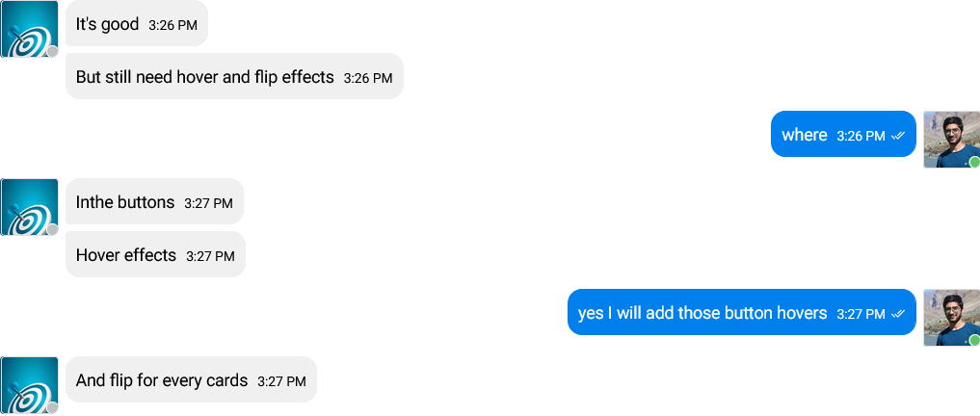This screenshot has height=416, width=980.
Task: Select the blue 'where' message bubble
Action: tap(843, 134)
